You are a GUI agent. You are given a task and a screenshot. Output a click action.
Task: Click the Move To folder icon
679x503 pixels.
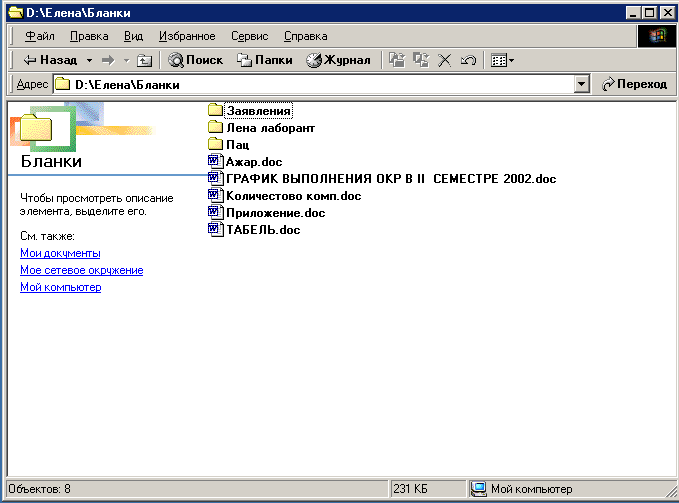(397, 60)
